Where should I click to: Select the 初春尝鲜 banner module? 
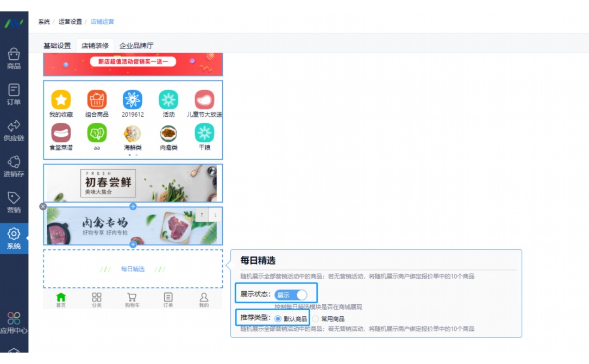(x=133, y=183)
